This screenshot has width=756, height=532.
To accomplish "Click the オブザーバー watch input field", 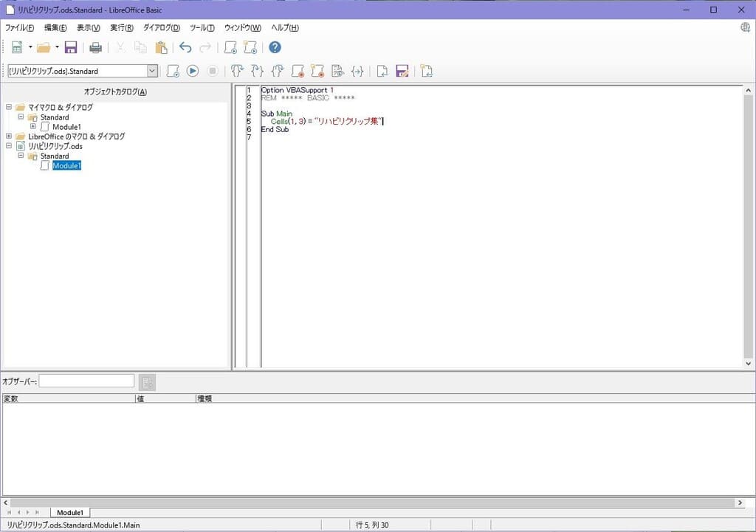I will click(x=86, y=381).
